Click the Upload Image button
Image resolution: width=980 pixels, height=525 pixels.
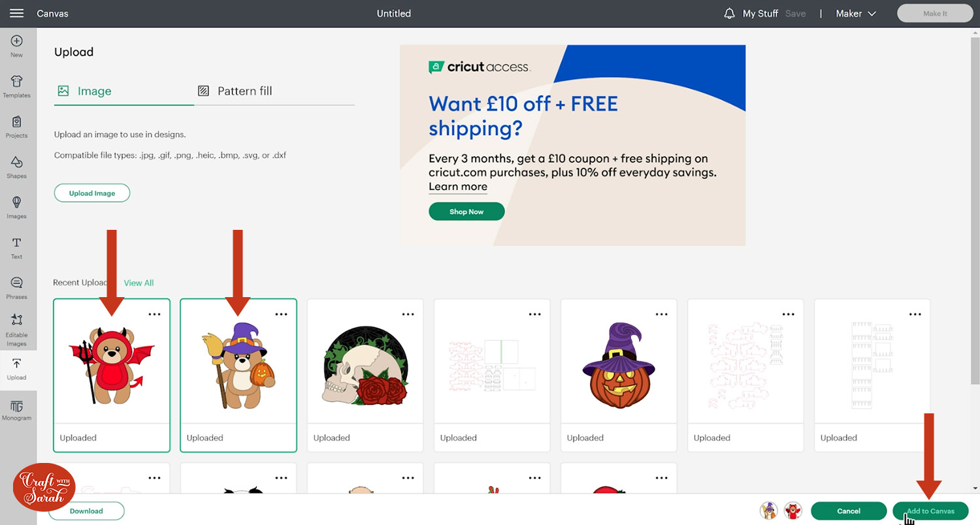tap(92, 193)
